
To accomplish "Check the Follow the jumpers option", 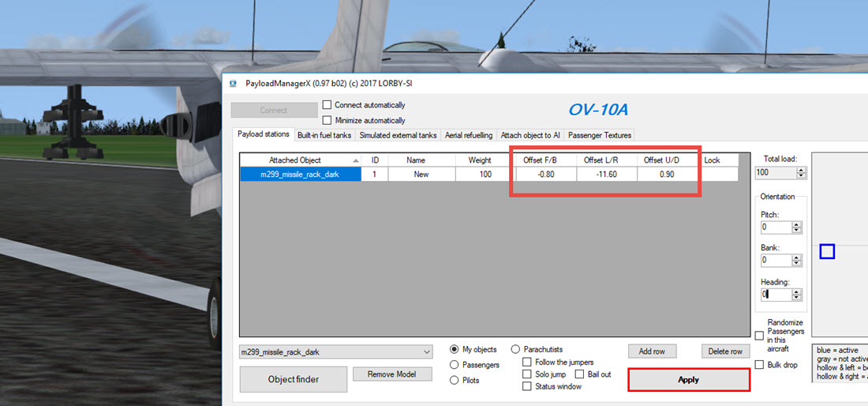I will pyautogui.click(x=527, y=362).
